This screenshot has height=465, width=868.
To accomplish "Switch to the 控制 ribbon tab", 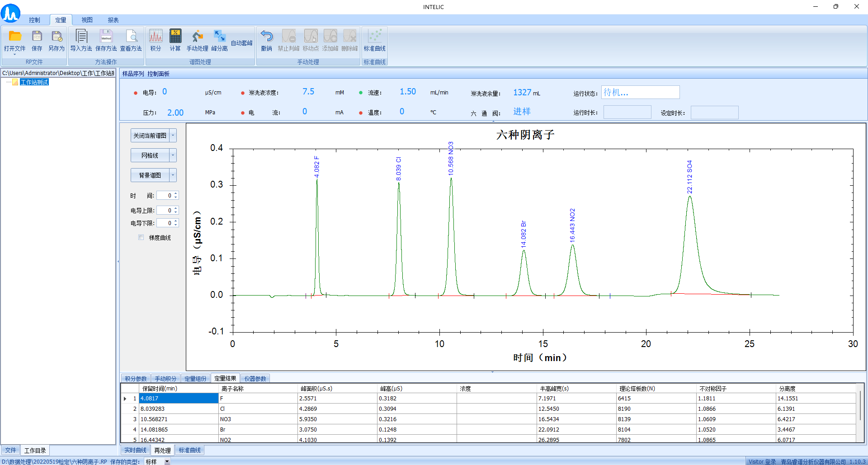I will [x=34, y=20].
